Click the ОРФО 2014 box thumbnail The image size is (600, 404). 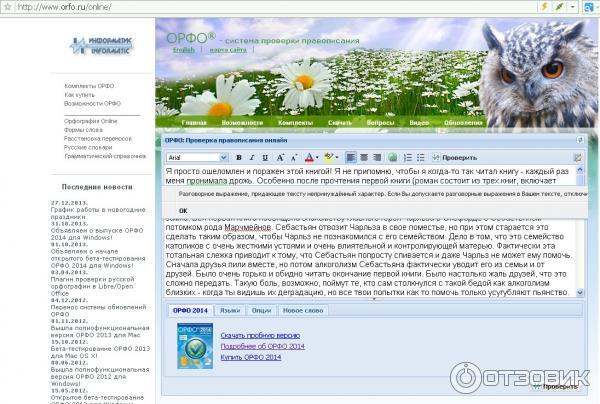(195, 346)
